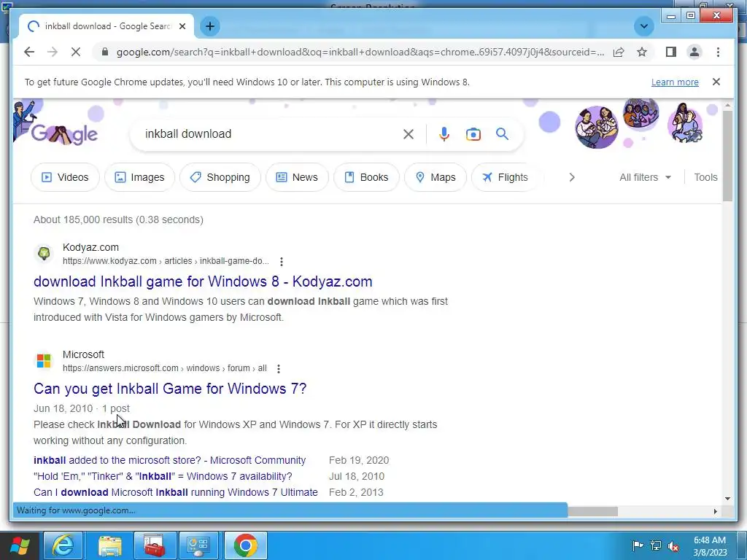747x560 pixels.
Task: Switch to the Images filter
Action: pos(139,177)
